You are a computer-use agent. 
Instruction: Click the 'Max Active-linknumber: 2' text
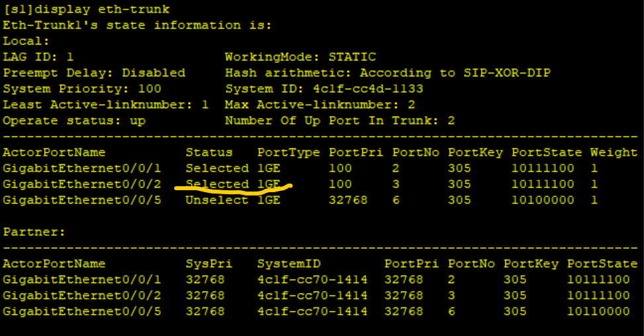320,105
